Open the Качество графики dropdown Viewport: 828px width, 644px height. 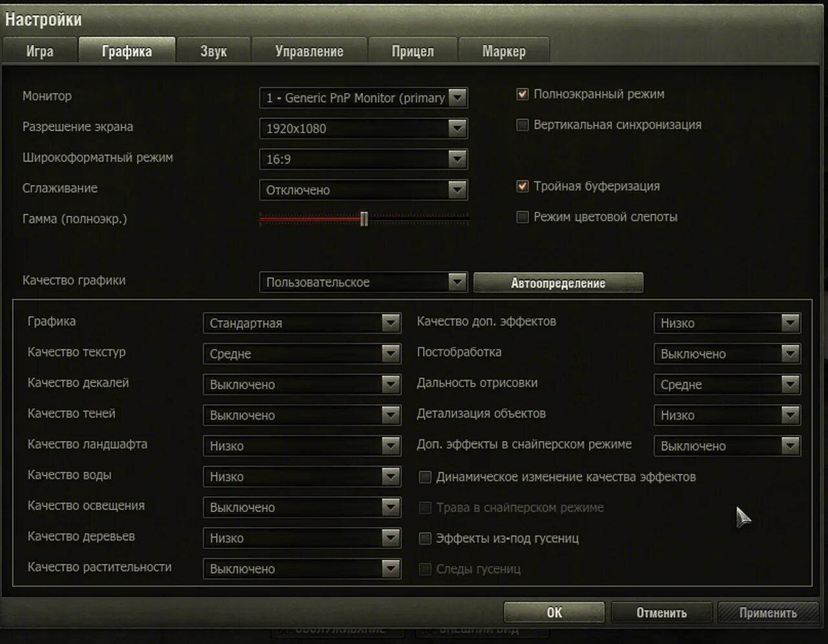pyautogui.click(x=364, y=282)
